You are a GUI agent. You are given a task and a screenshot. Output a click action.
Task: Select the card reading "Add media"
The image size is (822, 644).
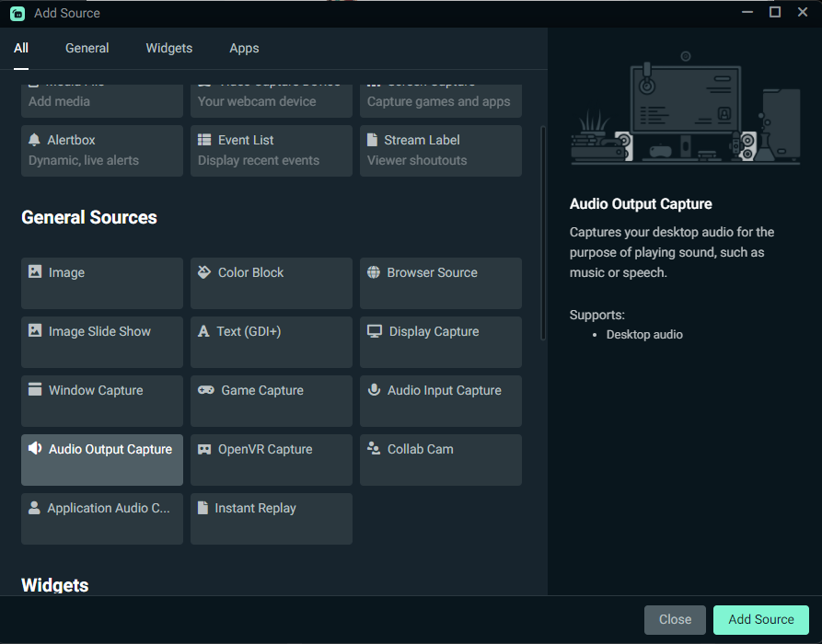pos(102,101)
